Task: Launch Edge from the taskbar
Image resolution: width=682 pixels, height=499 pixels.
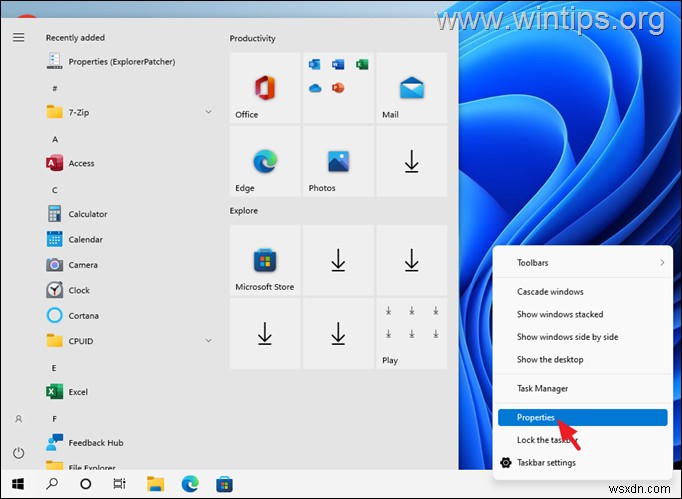Action: [190, 484]
